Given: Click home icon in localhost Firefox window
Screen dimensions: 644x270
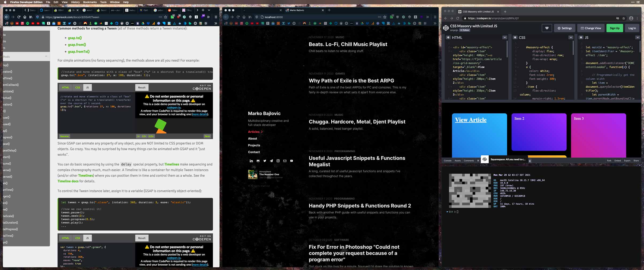Looking at the screenshot, I should click(244, 17).
